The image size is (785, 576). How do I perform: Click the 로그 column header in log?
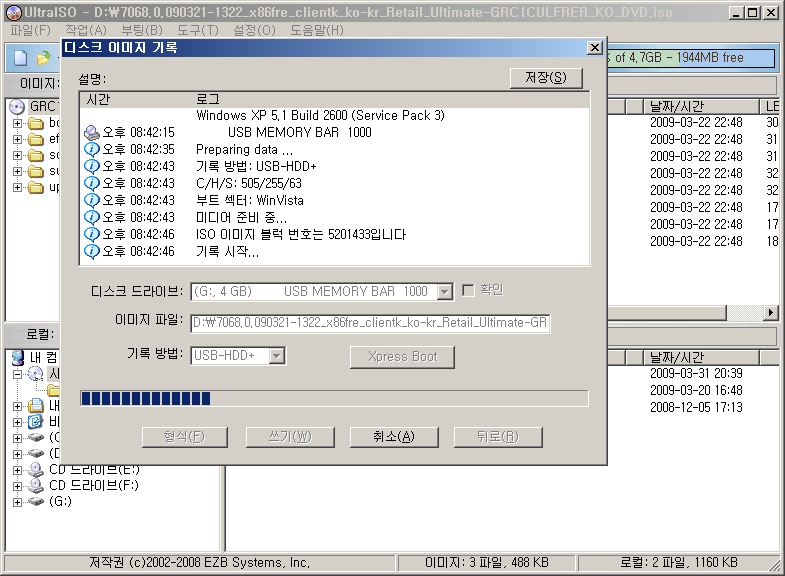coord(390,100)
